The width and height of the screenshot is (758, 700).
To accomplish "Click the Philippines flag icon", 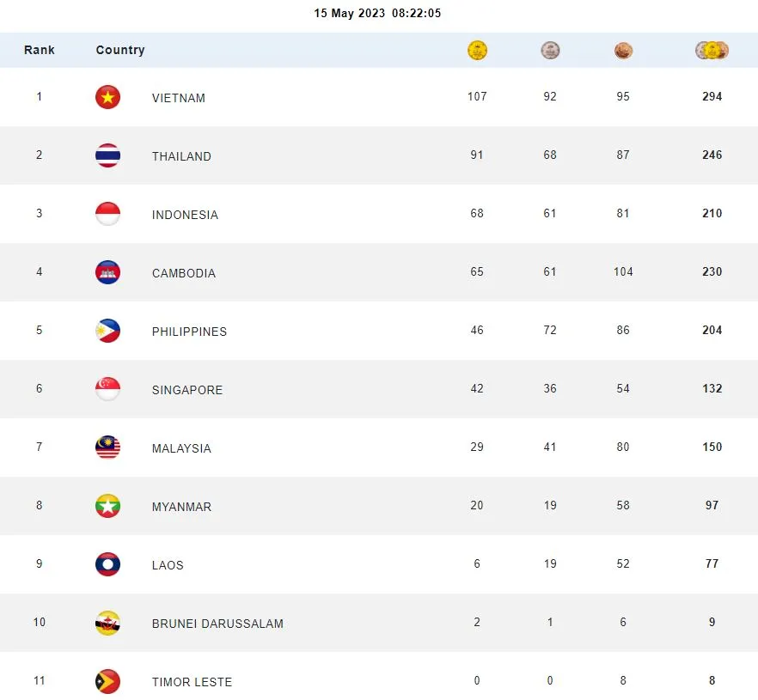I will (x=107, y=331).
